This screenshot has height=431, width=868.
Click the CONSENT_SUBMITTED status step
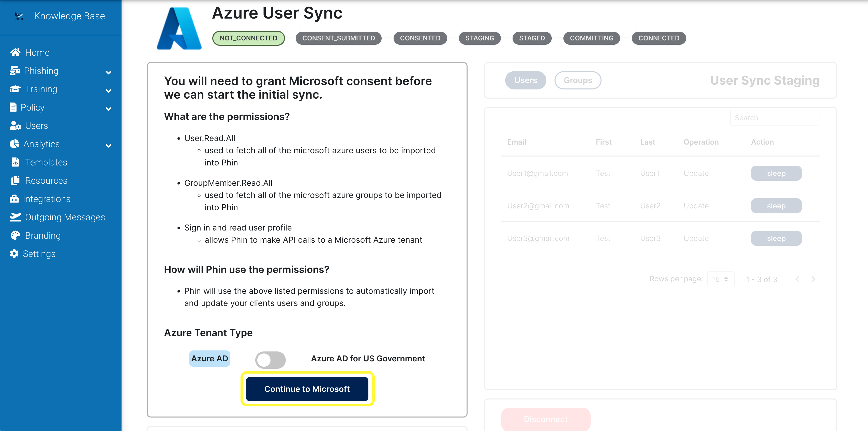tap(338, 38)
